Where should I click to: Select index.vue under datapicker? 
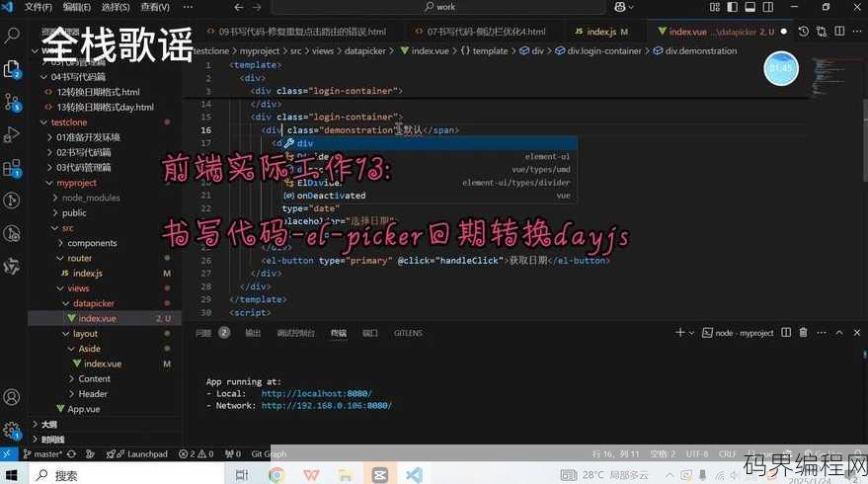[97, 318]
